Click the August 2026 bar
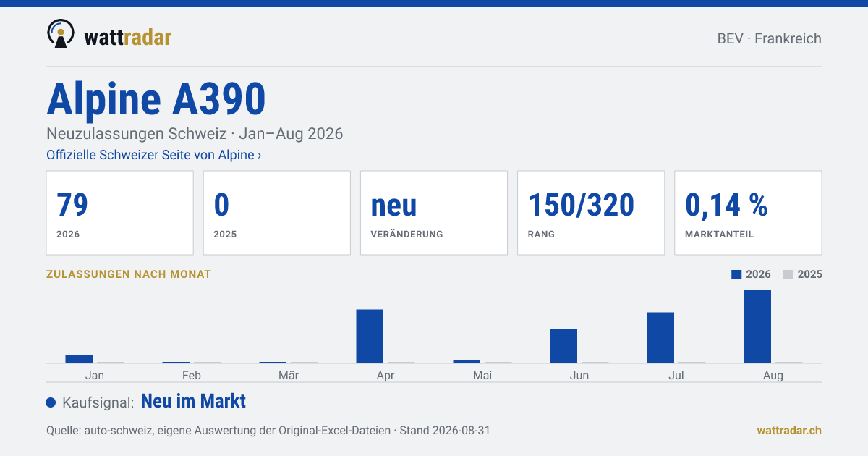The width and height of the screenshot is (868, 456). point(757,326)
